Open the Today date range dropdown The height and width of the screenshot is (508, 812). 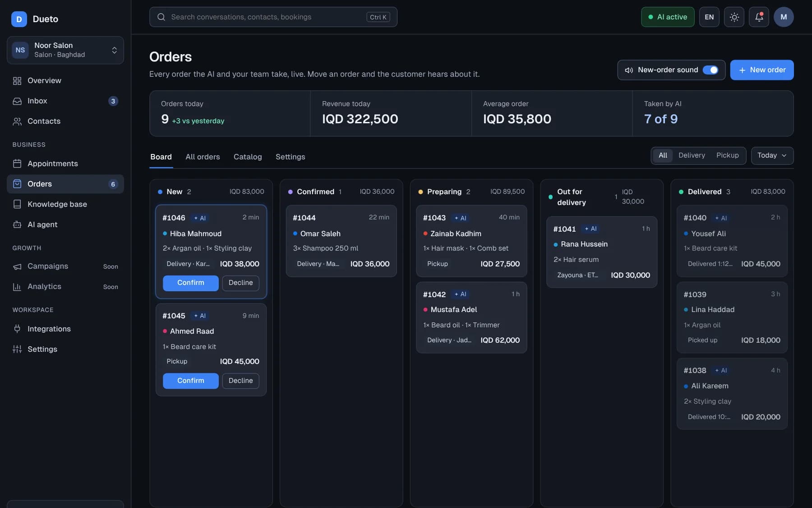point(772,155)
